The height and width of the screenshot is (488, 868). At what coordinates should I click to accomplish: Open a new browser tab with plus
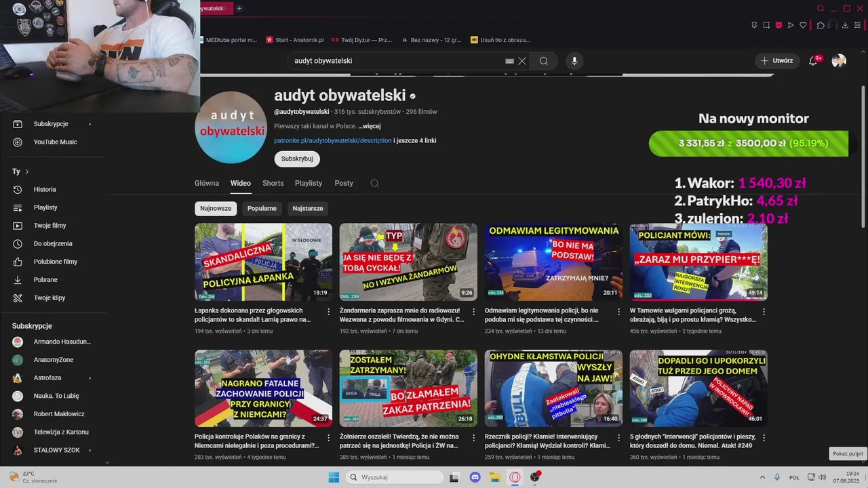[x=239, y=8]
